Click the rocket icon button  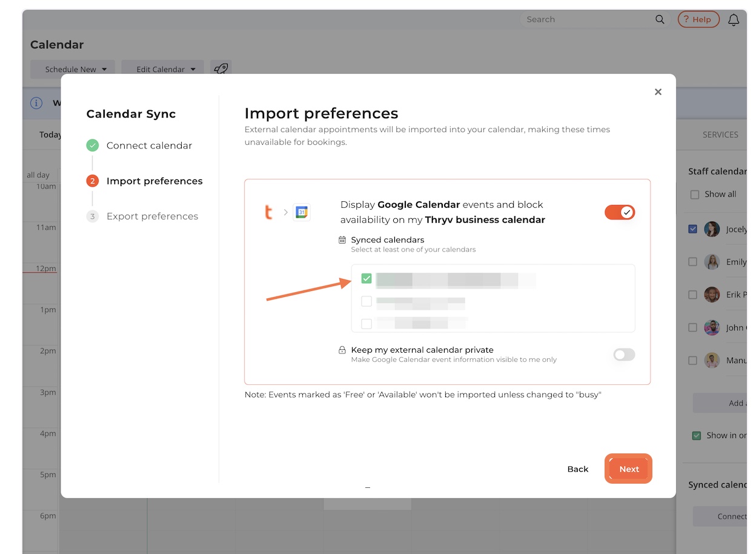(221, 69)
